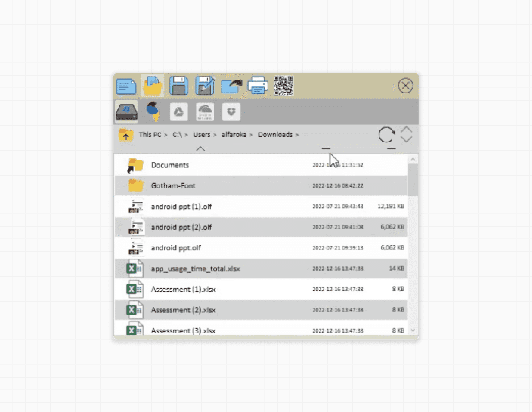Select the blue and yellow bird cloud icon
This screenshot has width=532, height=412.
[153, 111]
